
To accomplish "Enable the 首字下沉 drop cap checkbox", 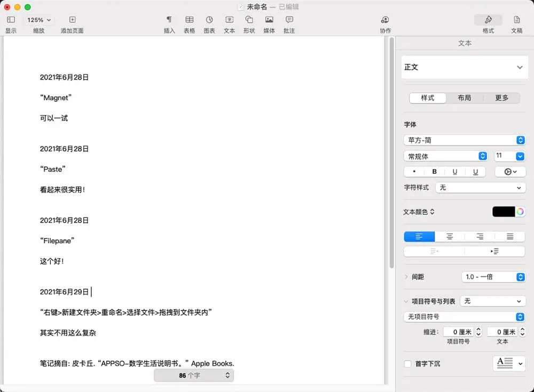I will (x=407, y=364).
